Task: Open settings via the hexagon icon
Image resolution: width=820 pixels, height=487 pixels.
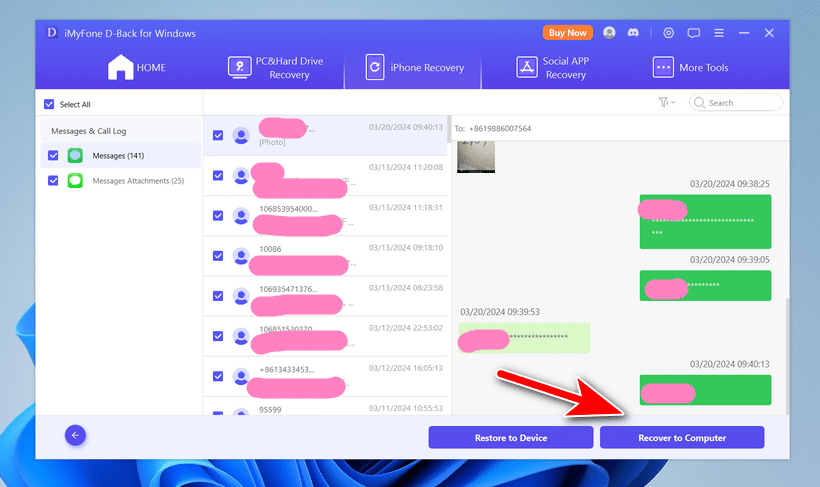Action: (669, 33)
